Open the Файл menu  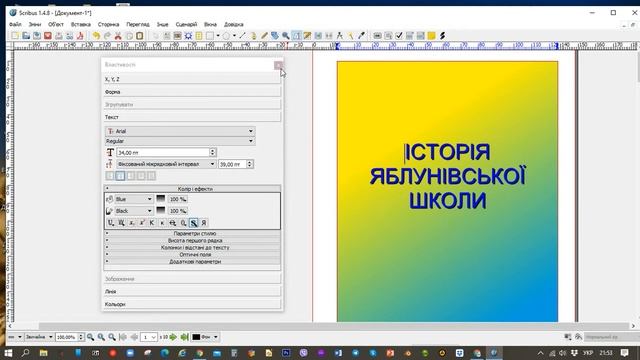15,24
